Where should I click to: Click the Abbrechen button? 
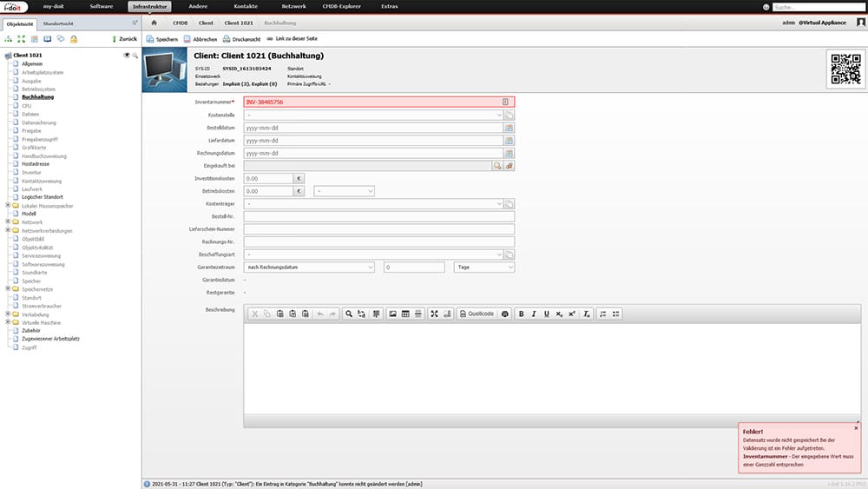coord(201,39)
